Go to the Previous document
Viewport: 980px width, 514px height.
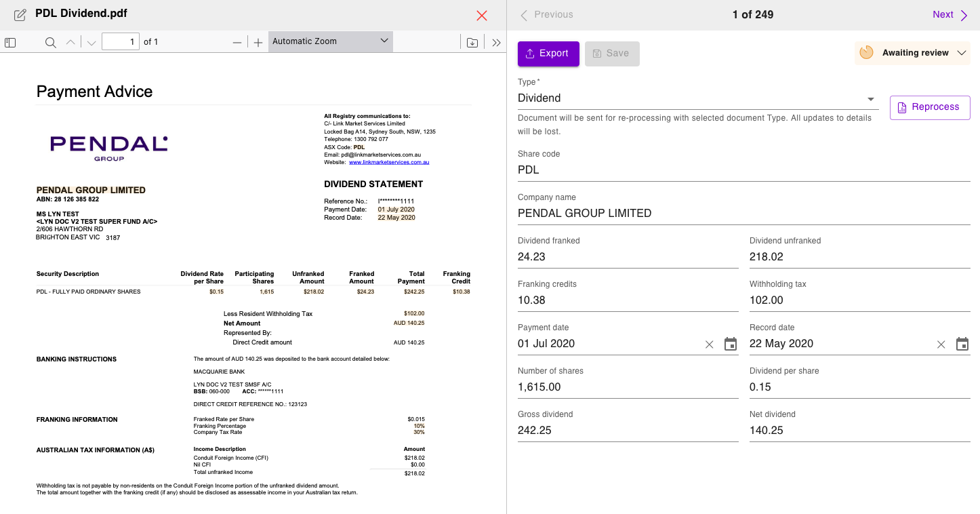point(546,14)
